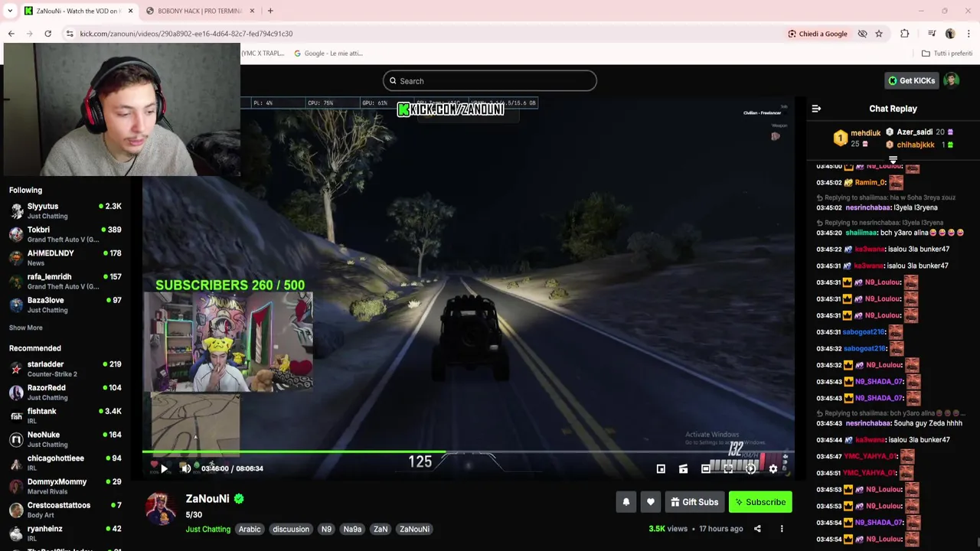This screenshot has width=980, height=551.
Task: Switch video to theater mode
Action: (x=705, y=469)
